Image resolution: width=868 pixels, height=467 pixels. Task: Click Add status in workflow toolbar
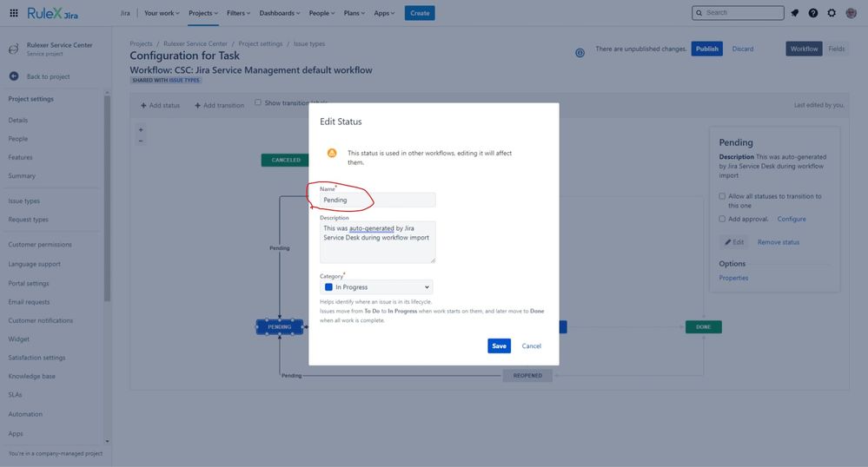point(160,105)
